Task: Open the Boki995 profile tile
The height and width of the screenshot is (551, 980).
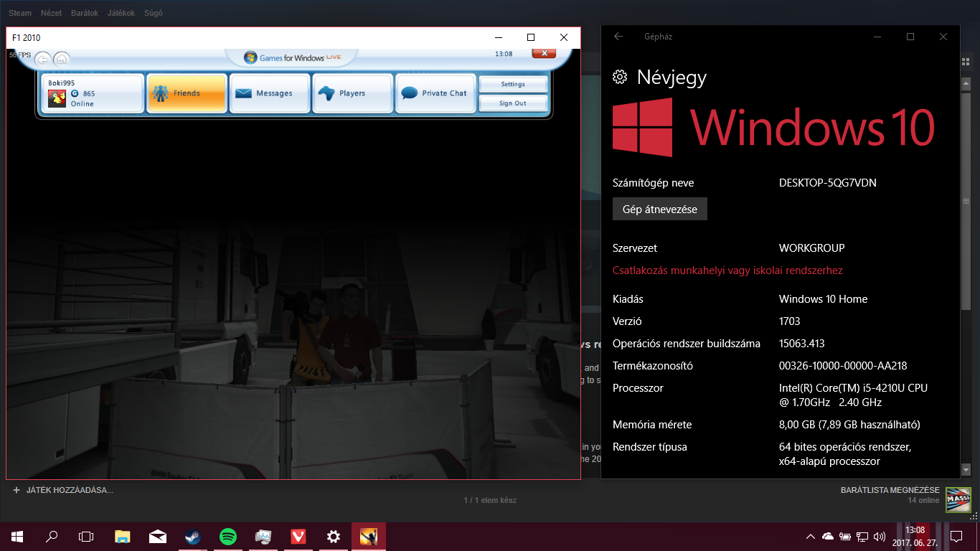Action: 92,93
